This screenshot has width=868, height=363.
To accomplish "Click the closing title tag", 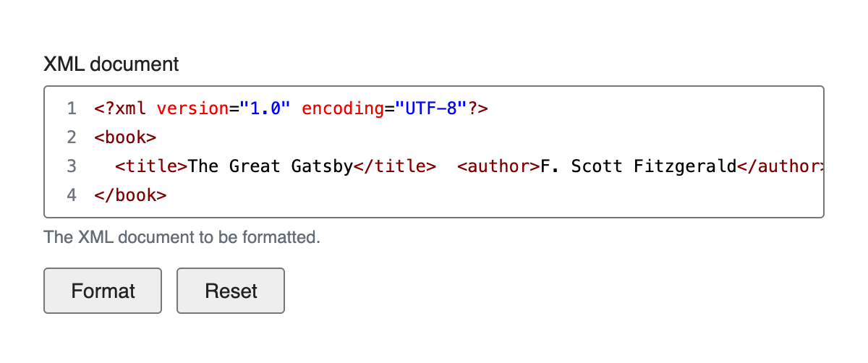I will pyautogui.click(x=395, y=166).
